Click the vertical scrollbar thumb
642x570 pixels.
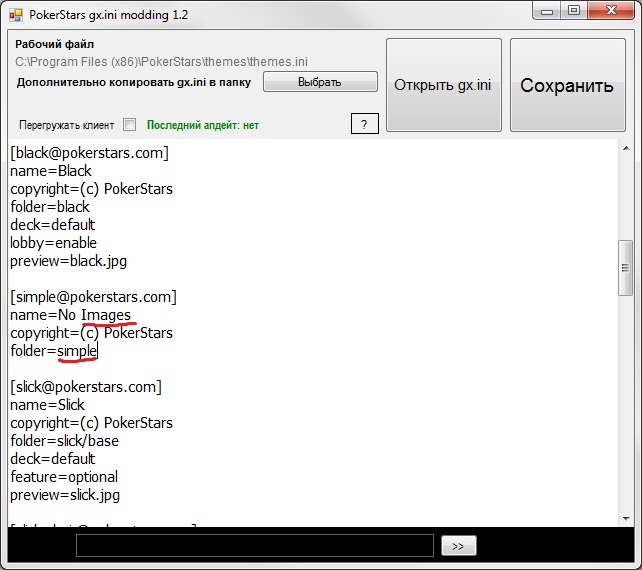pyautogui.click(x=626, y=268)
